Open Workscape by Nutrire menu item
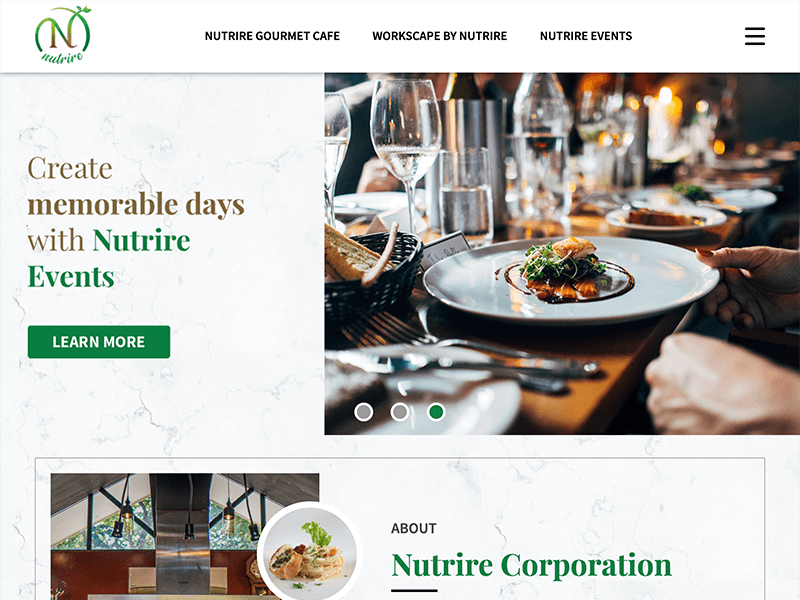This screenshot has width=800, height=600. pos(440,36)
